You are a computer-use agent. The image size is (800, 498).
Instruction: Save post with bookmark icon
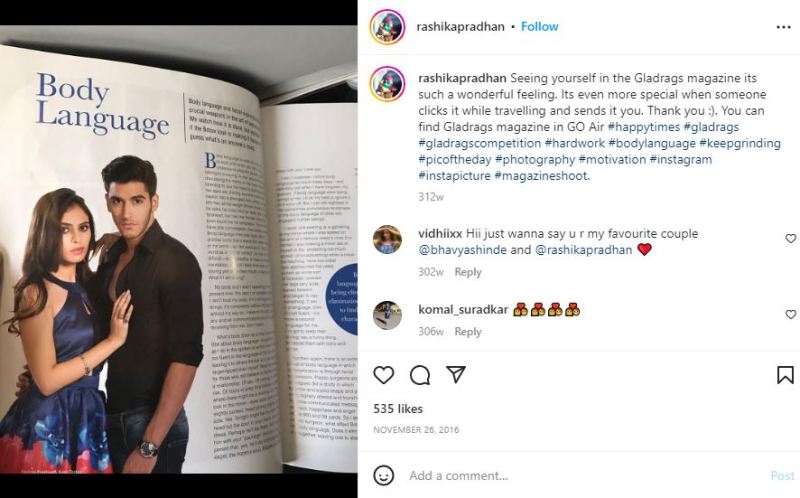coord(785,375)
